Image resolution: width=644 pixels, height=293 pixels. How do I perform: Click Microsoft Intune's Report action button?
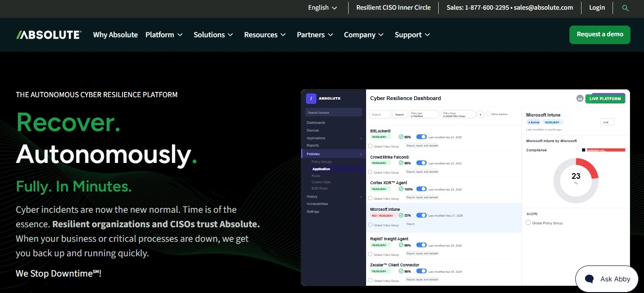tap(411, 224)
